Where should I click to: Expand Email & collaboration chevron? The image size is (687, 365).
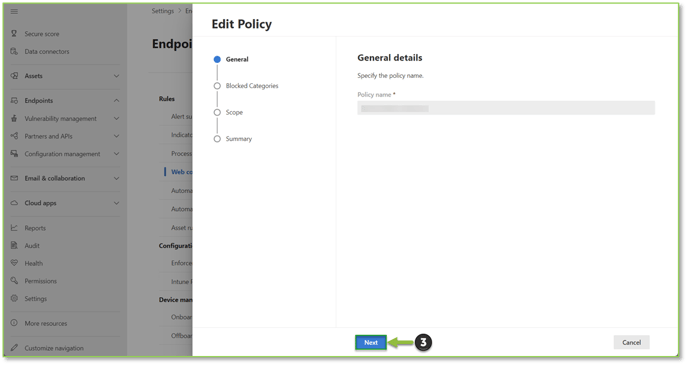116,178
